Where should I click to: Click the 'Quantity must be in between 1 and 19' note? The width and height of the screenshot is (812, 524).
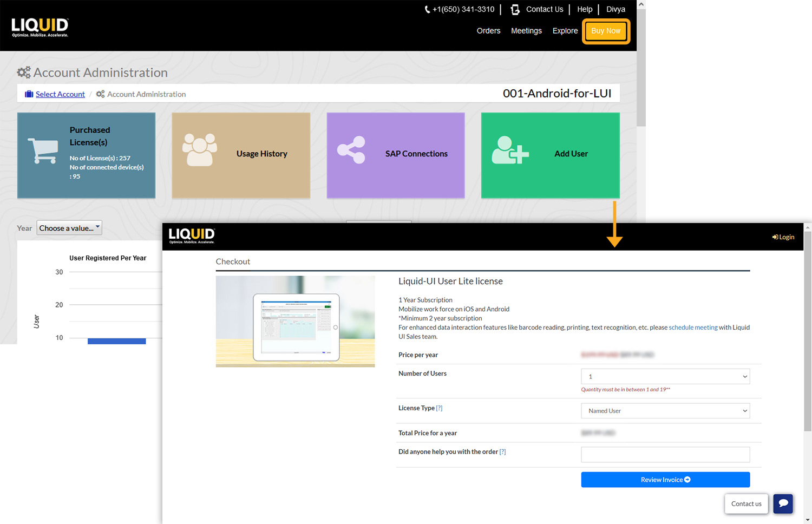pos(625,390)
